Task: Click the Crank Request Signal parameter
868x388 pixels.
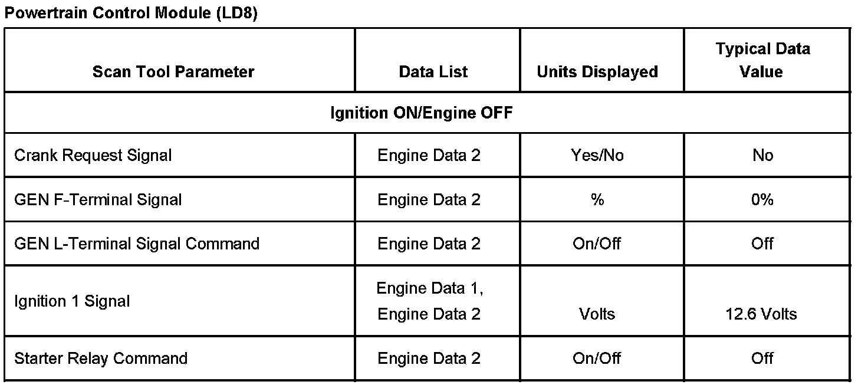Action: click(93, 156)
